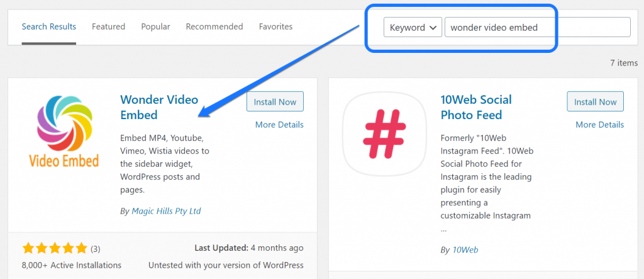Switch to the Featured tab
Screen dimensions: 644x279
point(108,26)
